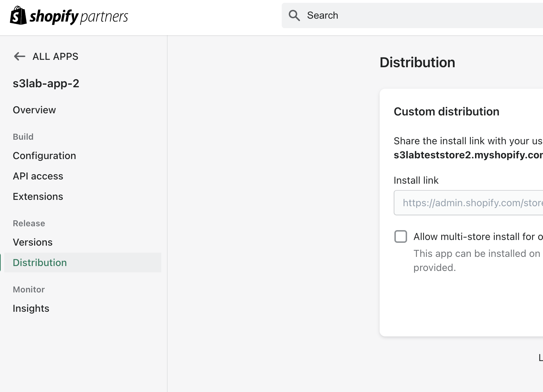Click the highlighted Distribution entry
This screenshot has width=543, height=392.
39,263
